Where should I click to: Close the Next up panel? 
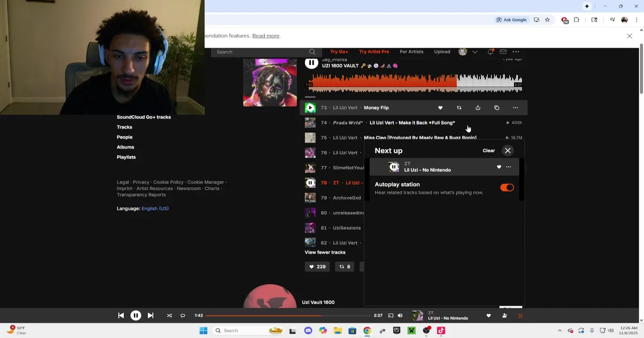click(x=508, y=151)
